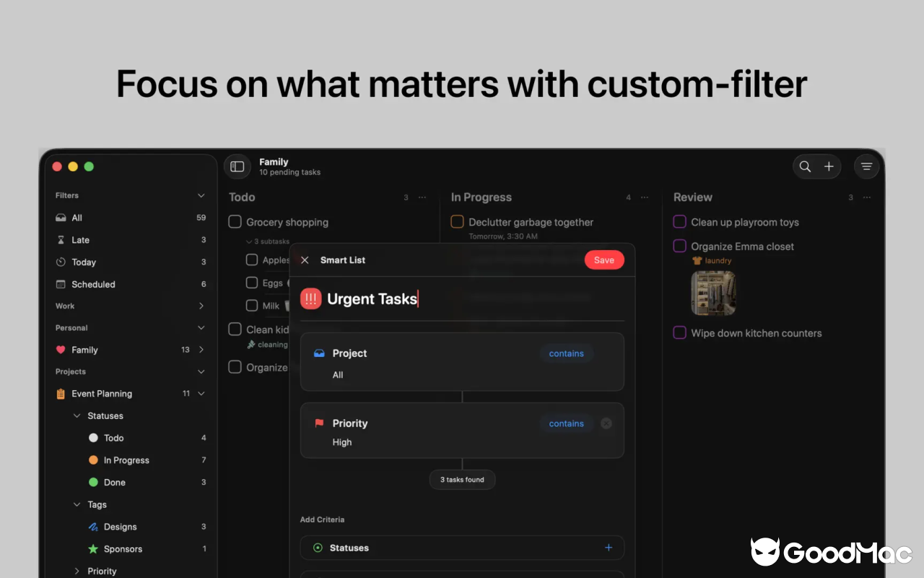Click the Designs tag icon
This screenshot has height=578, width=924.
(93, 527)
